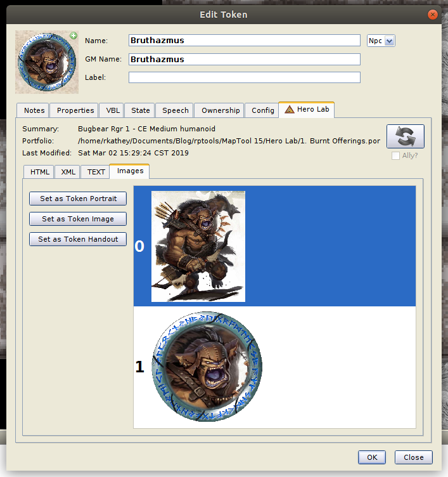The height and width of the screenshot is (477, 448).
Task: Click Set as Token Image button
Action: [x=78, y=219]
